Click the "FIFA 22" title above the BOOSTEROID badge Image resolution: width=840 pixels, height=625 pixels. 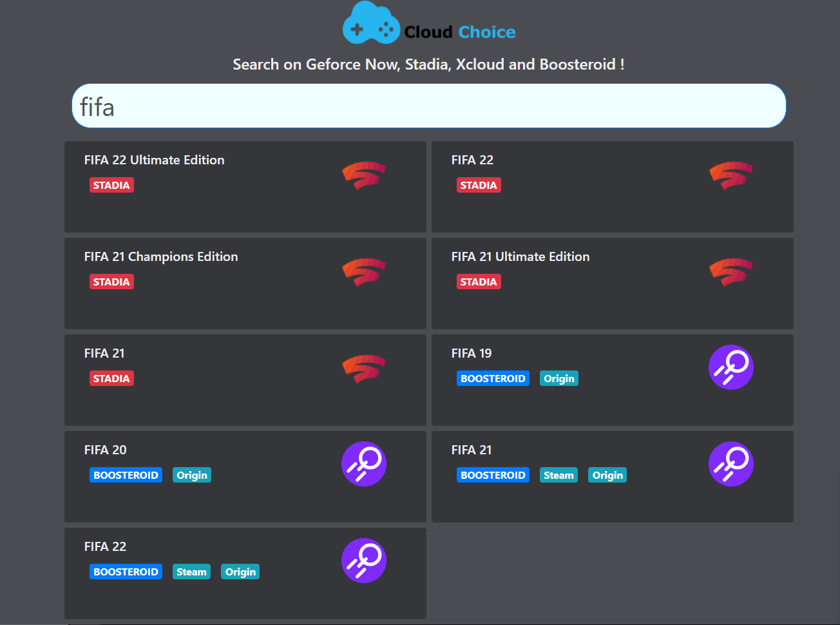[105, 547]
